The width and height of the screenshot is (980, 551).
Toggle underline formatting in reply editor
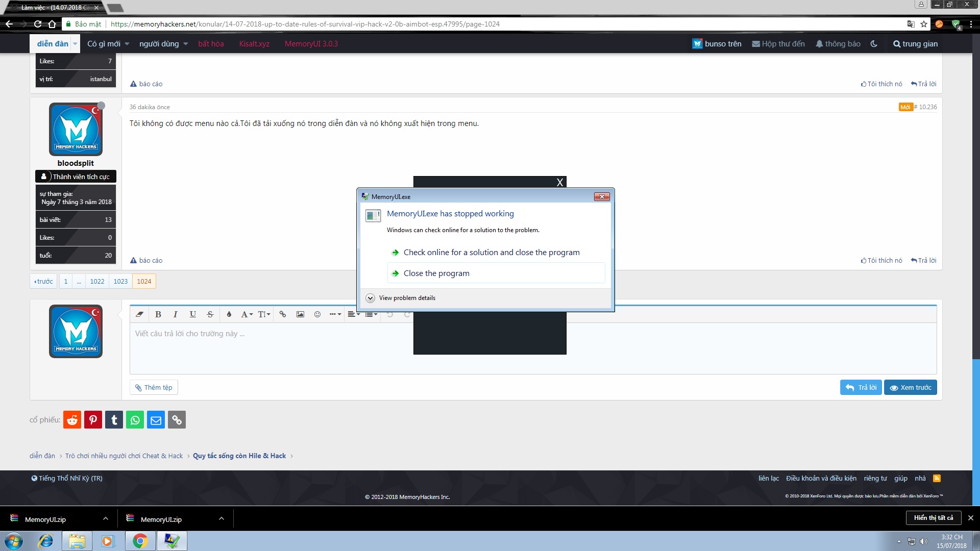[x=192, y=314]
